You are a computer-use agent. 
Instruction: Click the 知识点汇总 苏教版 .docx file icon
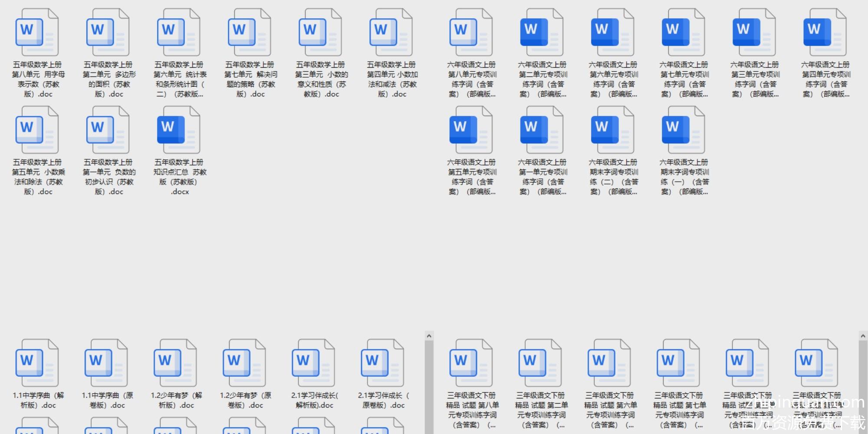[x=179, y=130]
